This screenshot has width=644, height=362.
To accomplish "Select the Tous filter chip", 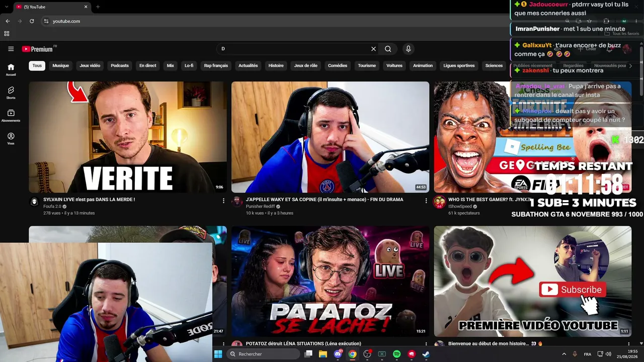I will tap(37, 65).
